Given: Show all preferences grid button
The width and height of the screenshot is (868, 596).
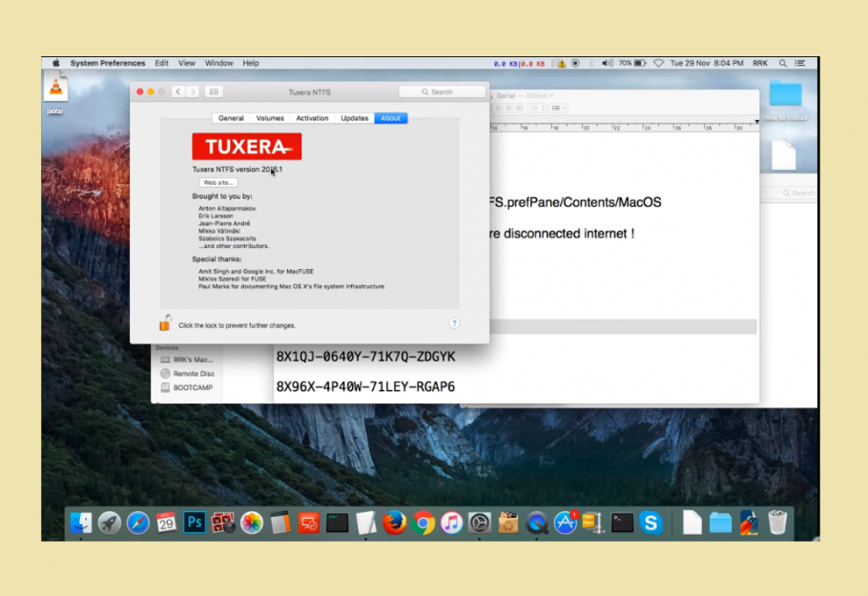Looking at the screenshot, I should click(214, 92).
